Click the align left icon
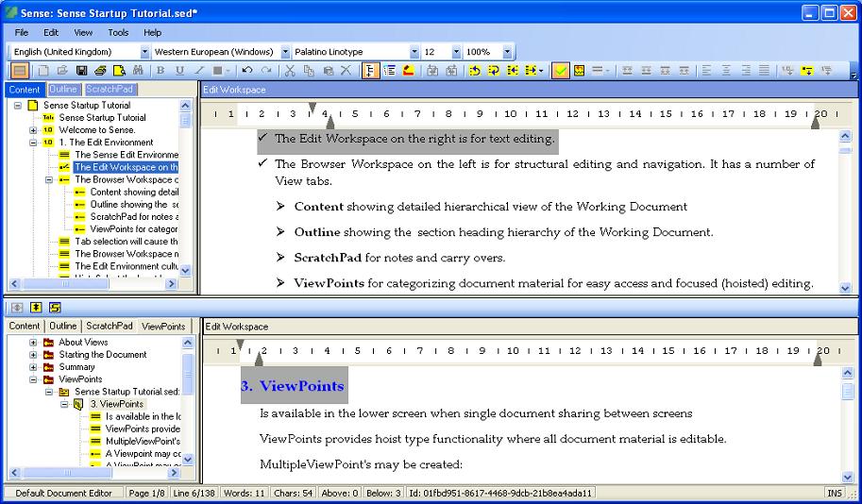Viewport: 862px width, 504px height. pos(707,71)
